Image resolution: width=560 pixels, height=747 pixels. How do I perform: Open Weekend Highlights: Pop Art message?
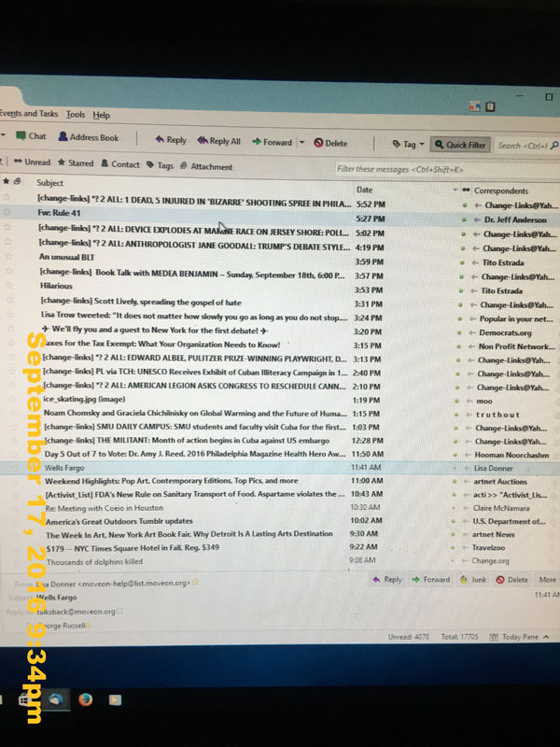click(x=172, y=481)
